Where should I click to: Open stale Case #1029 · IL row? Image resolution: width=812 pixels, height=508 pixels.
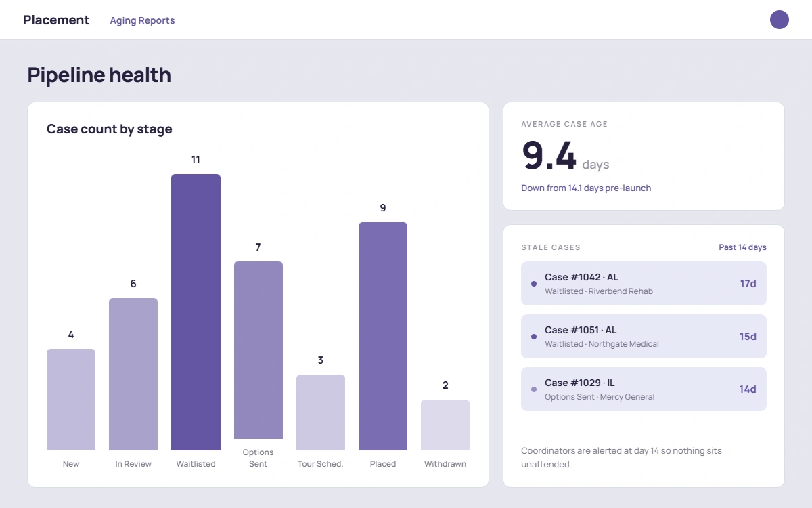click(644, 389)
